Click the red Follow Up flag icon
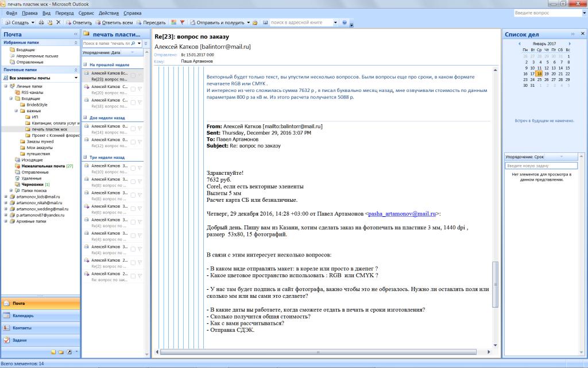The width and height of the screenshot is (588, 368). (x=182, y=22)
